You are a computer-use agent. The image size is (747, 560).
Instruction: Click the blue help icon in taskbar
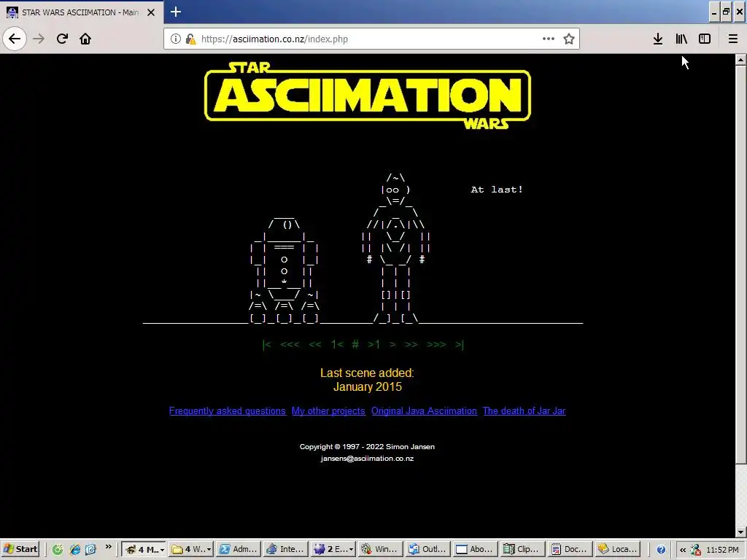point(661,550)
